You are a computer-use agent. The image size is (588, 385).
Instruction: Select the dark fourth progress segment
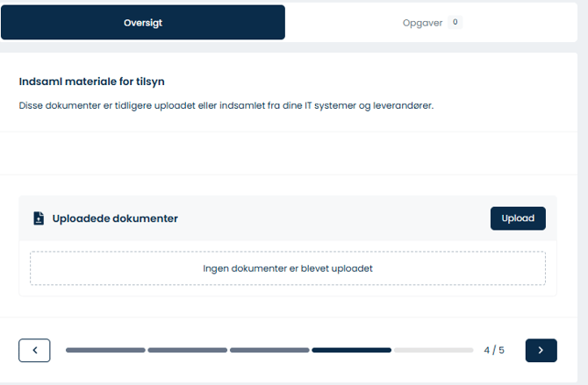pos(351,350)
